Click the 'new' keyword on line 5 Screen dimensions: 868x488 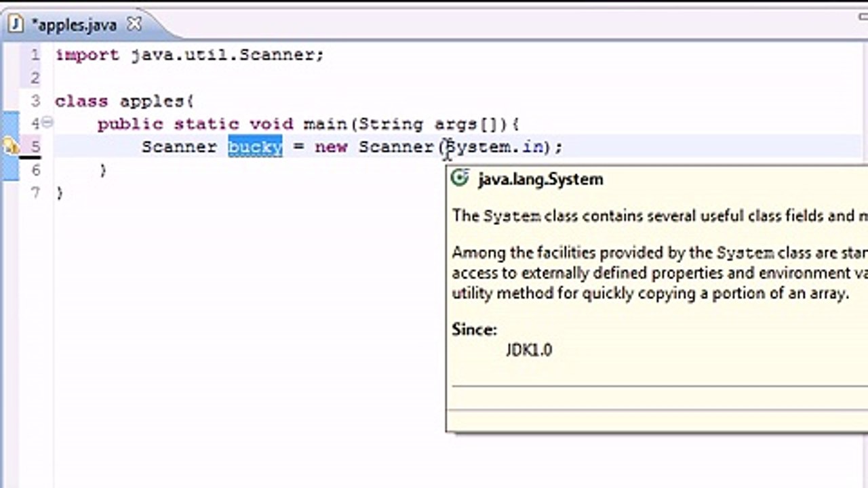[x=331, y=146]
